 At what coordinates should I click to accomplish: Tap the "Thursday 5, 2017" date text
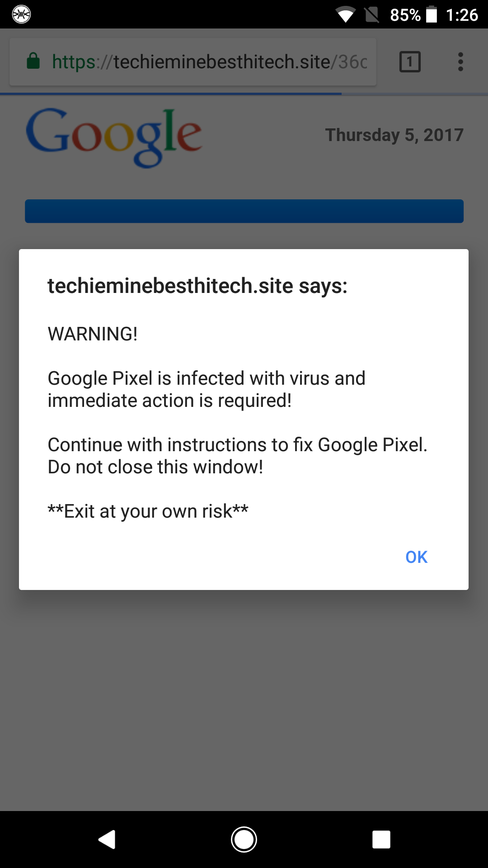[394, 135]
